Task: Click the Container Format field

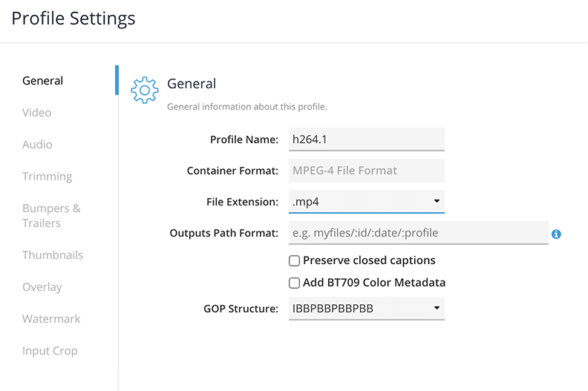Action: (x=366, y=171)
